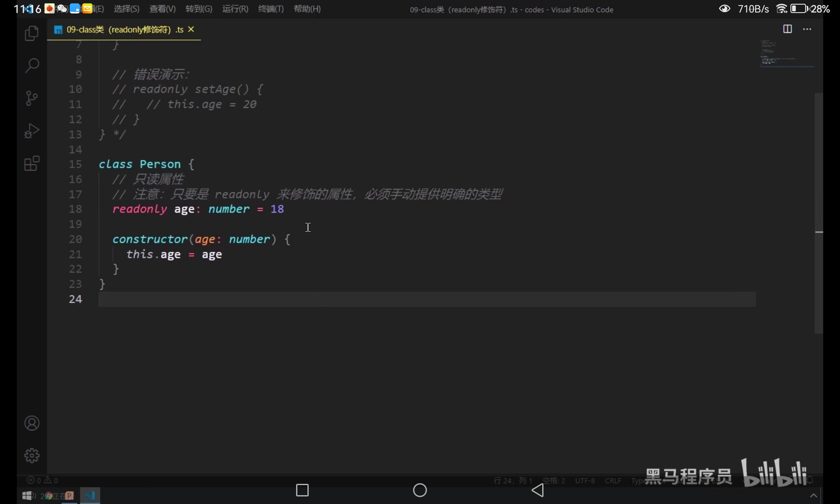Viewport: 840px width, 504px height.
Task: Click the UTF-8 encoding in the status bar
Action: (585, 480)
